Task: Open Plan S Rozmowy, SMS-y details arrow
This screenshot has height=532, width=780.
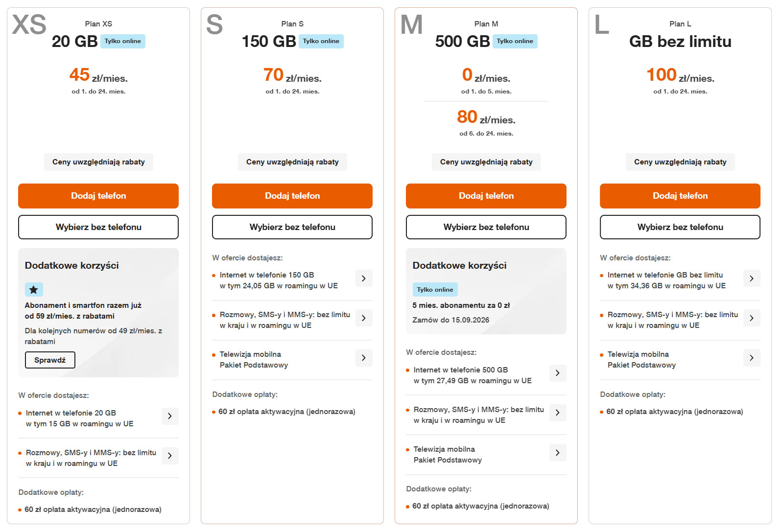Action: coord(364,318)
